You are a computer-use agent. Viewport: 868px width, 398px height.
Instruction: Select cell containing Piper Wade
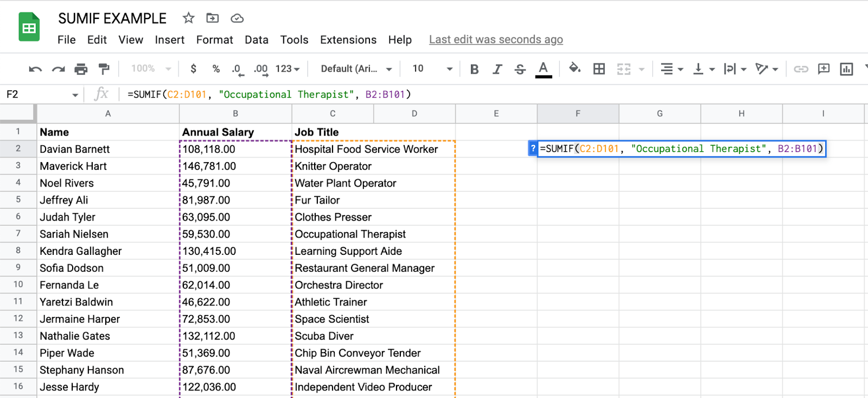108,353
